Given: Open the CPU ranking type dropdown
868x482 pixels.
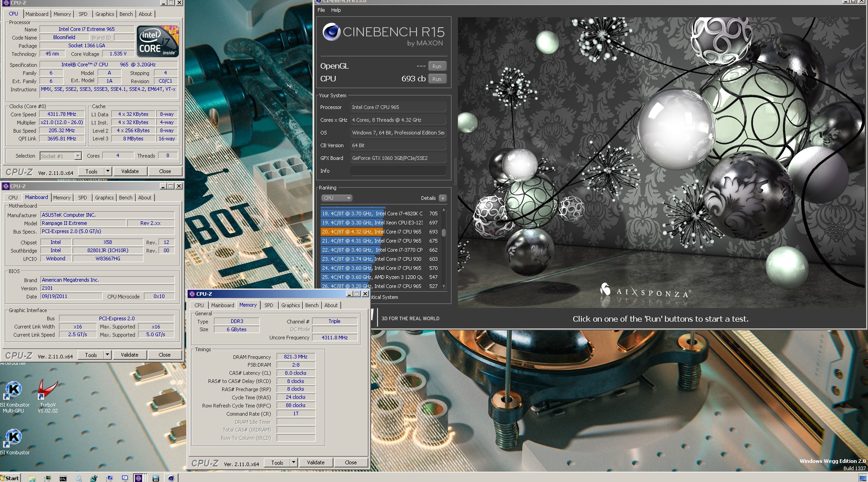Looking at the screenshot, I should [337, 198].
